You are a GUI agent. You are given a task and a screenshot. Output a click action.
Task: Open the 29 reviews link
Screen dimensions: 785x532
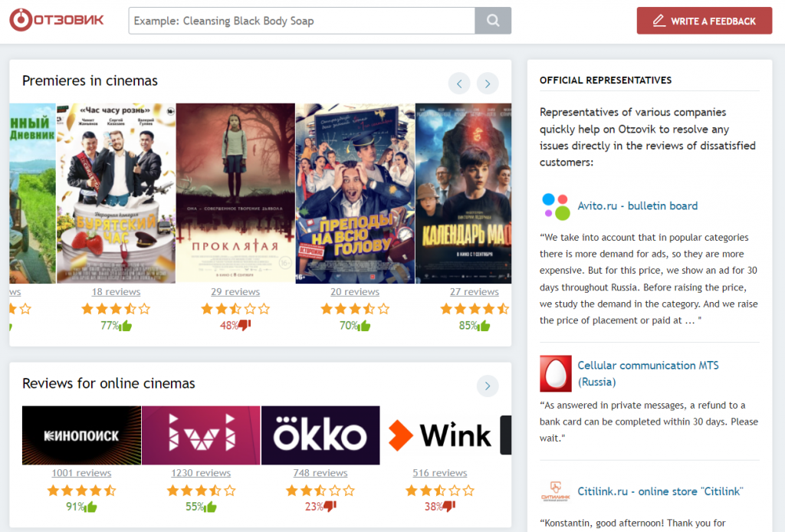click(x=235, y=292)
